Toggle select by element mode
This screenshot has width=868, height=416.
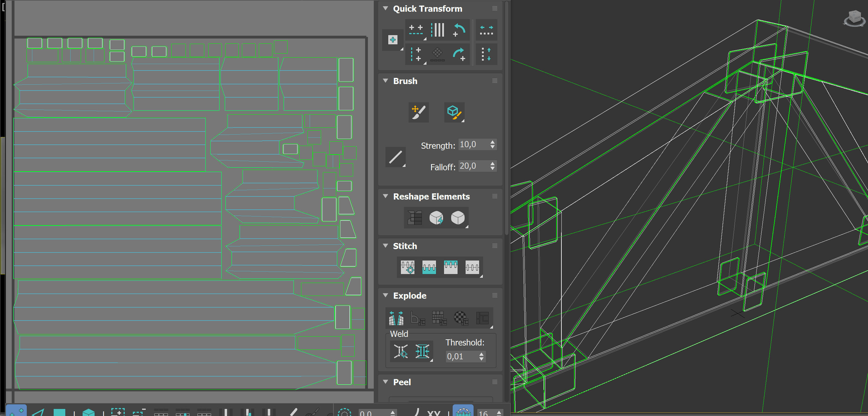coord(89,412)
